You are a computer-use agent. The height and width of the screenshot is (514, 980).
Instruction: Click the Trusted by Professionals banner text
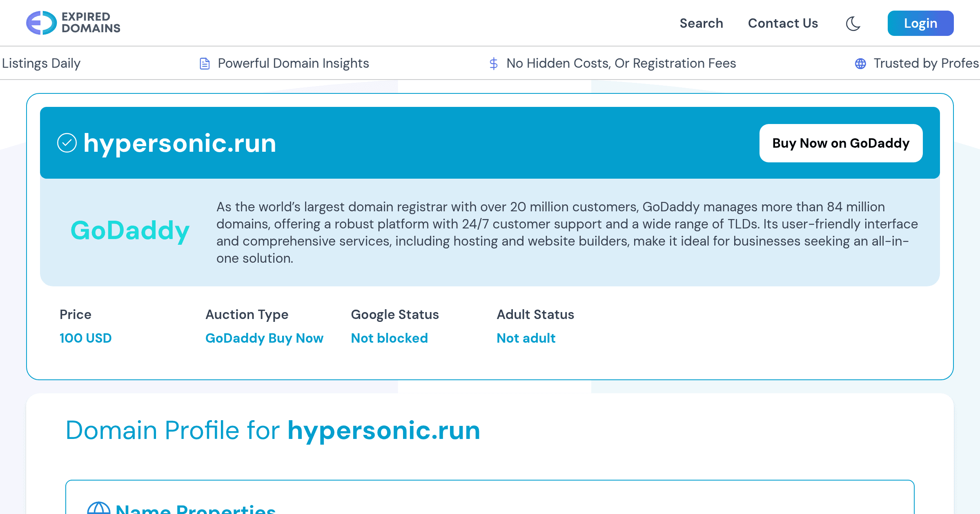point(926,63)
